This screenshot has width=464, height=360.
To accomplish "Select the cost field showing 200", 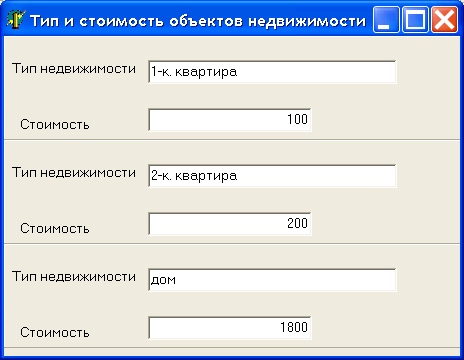I will pos(230,224).
